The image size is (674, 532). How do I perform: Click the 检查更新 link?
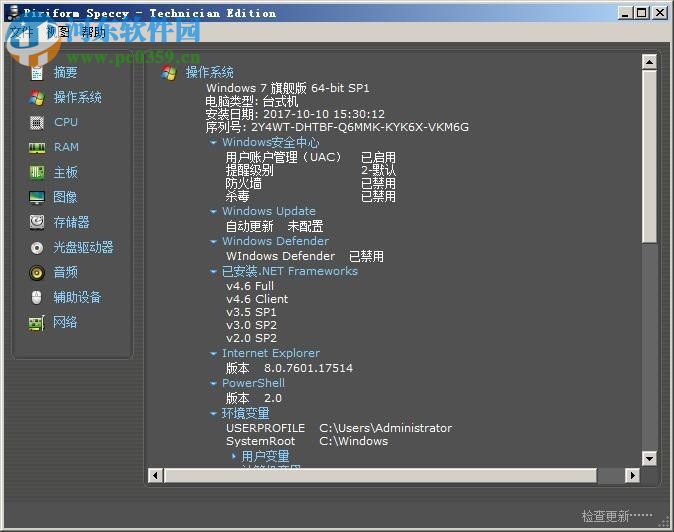click(617, 516)
